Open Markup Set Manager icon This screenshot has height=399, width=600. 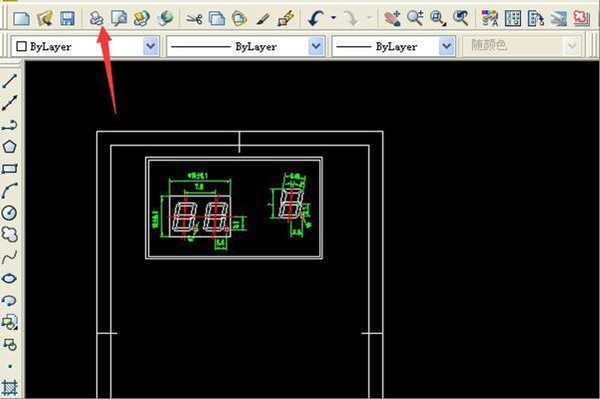(582, 18)
